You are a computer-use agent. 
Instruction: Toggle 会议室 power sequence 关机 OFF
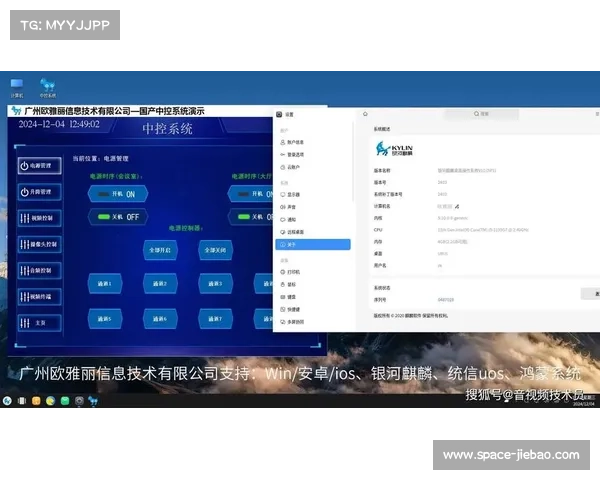point(118,217)
